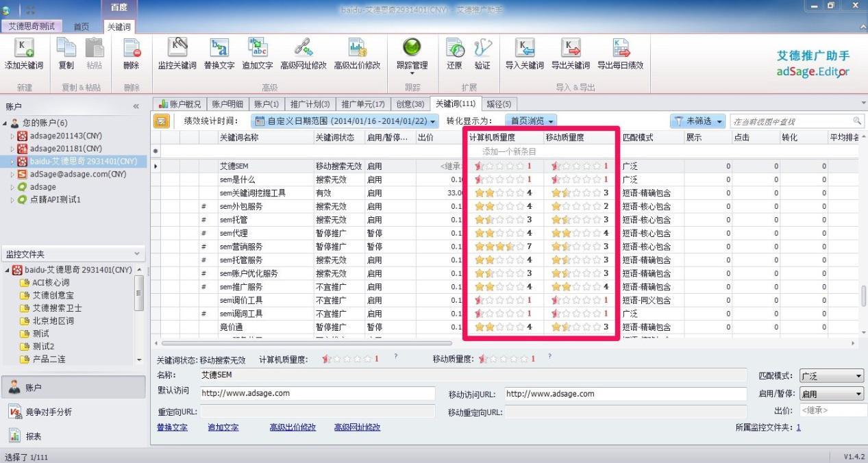
Task: Open the 账户概况 tab
Action: [179, 104]
